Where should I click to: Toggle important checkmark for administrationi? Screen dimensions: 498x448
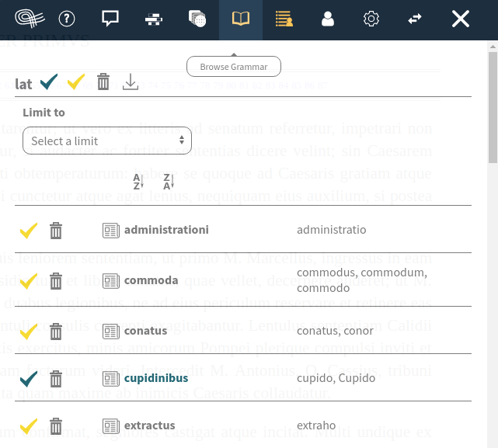point(29,230)
